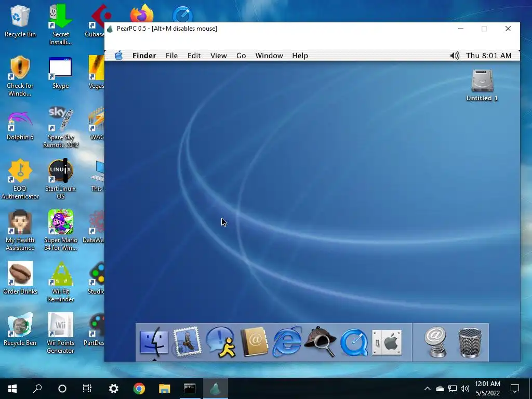This screenshot has width=532, height=399.
Task: Open File Explorer from the taskbar
Action: pyautogui.click(x=164, y=389)
